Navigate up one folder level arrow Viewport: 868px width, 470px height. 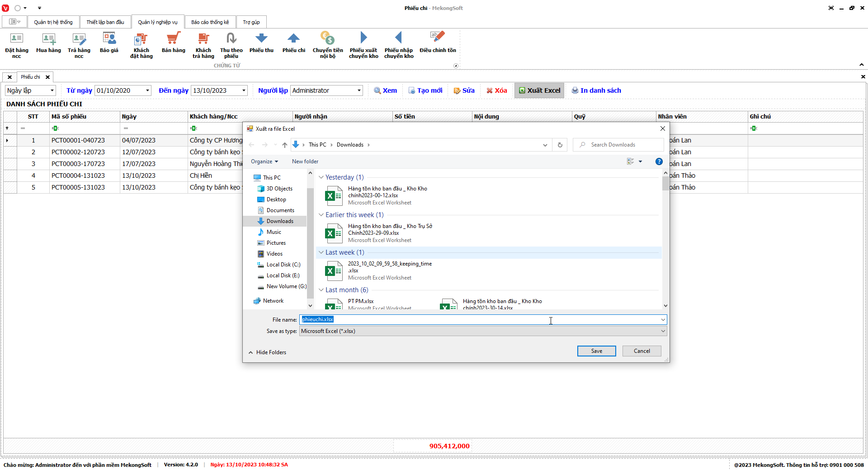[x=284, y=145]
